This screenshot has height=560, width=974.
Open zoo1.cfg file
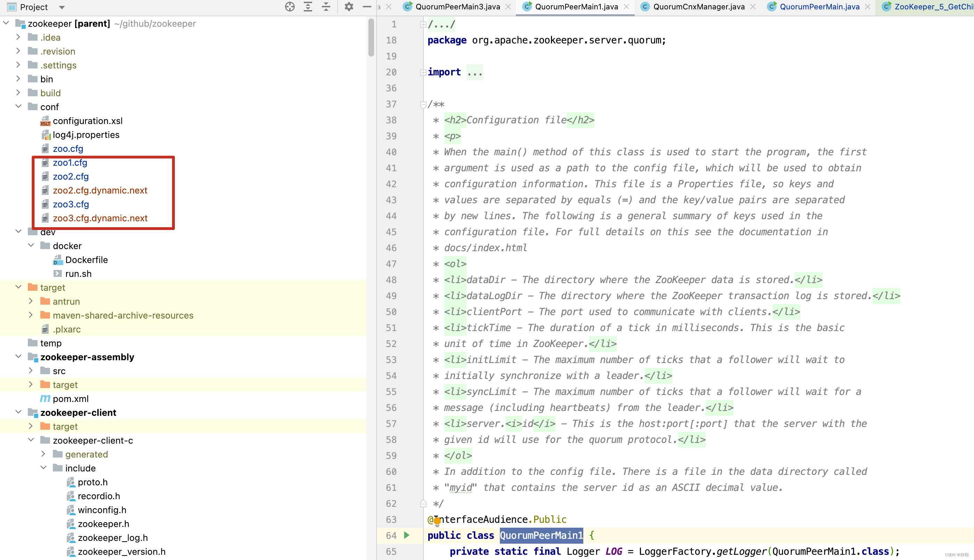(x=70, y=162)
